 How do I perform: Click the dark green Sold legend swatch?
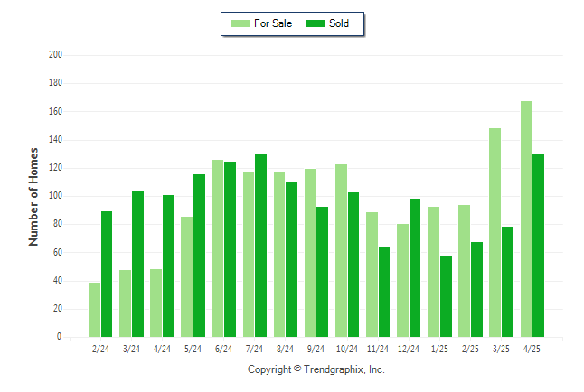pyautogui.click(x=315, y=23)
